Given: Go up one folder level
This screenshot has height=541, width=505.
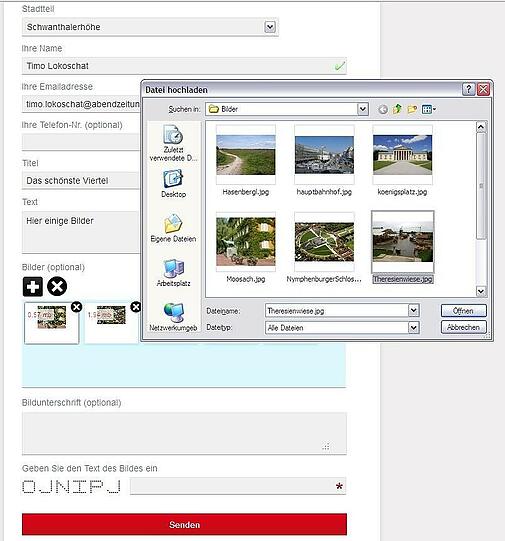Looking at the screenshot, I should (397, 109).
